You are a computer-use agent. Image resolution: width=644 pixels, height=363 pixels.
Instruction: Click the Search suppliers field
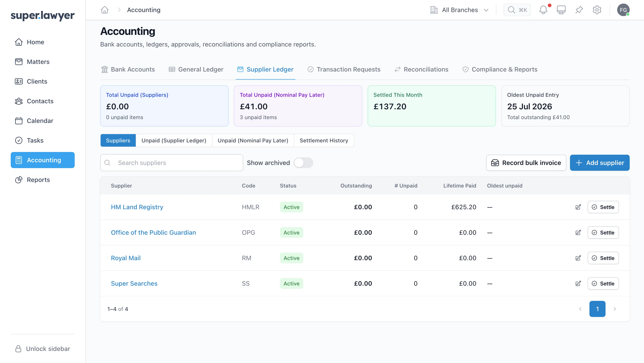pyautogui.click(x=172, y=163)
